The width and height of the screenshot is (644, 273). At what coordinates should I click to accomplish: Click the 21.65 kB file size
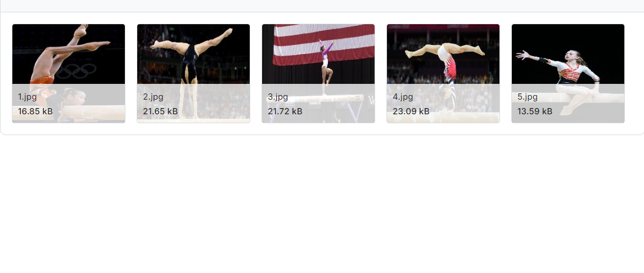(161, 111)
